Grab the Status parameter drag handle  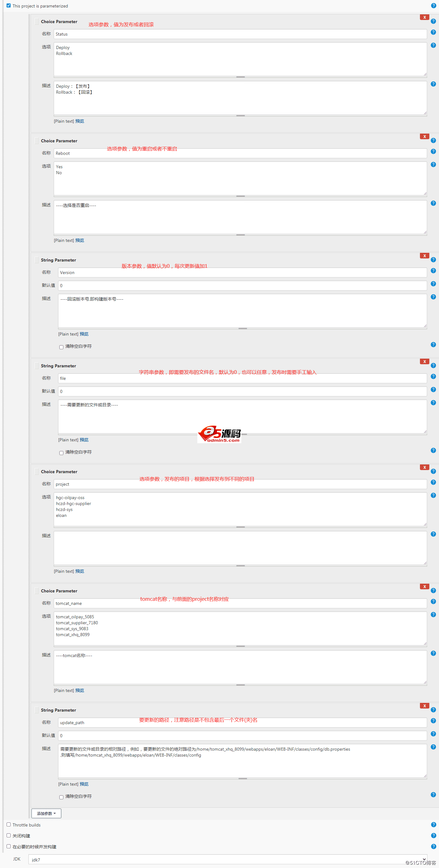[x=37, y=22]
